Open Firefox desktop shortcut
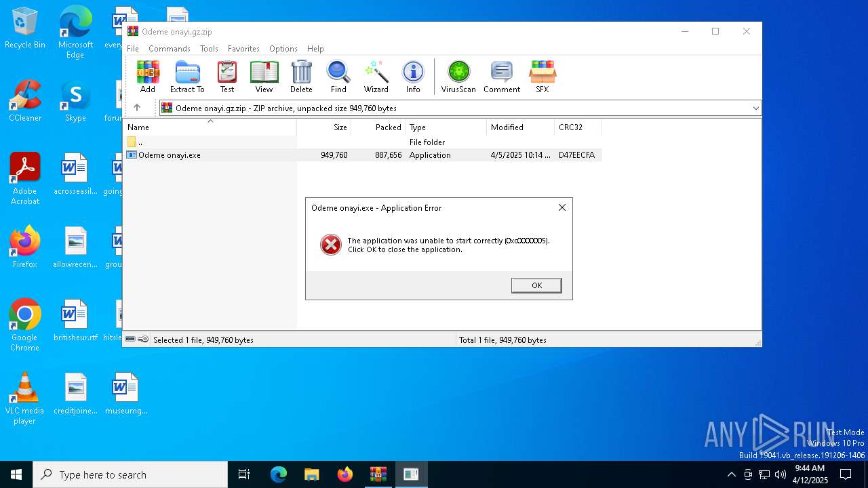This screenshot has height=488, width=868. tap(25, 247)
